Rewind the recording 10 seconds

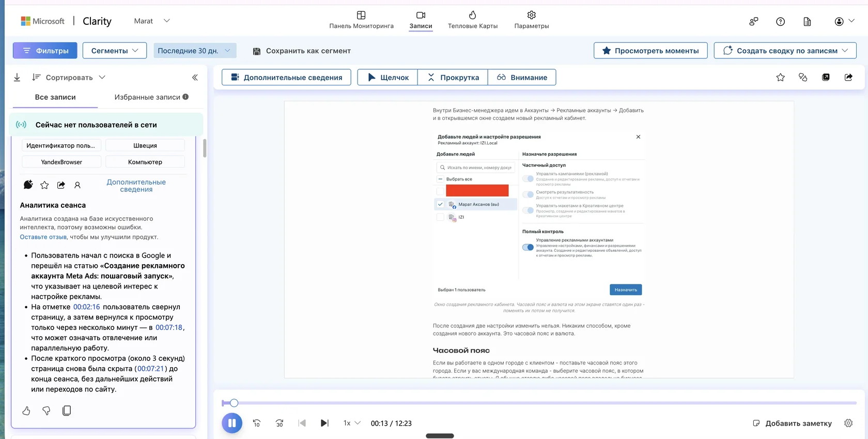(257, 423)
